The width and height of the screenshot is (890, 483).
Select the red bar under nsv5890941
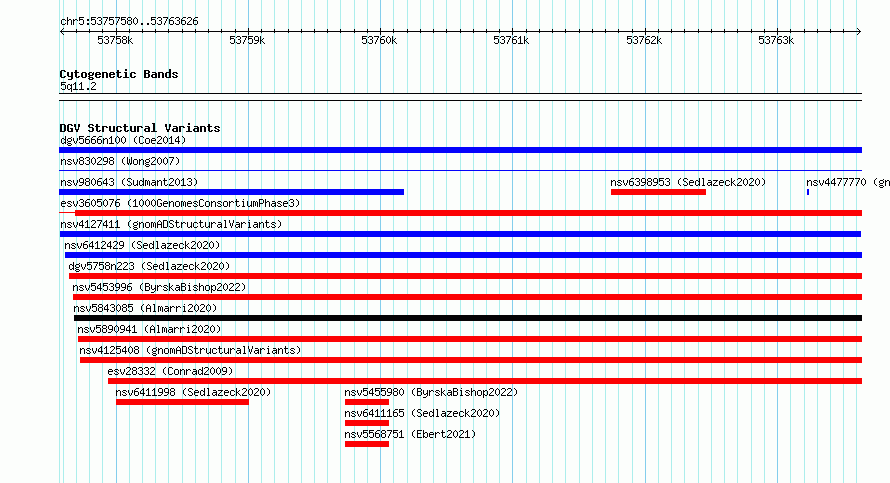(469, 339)
